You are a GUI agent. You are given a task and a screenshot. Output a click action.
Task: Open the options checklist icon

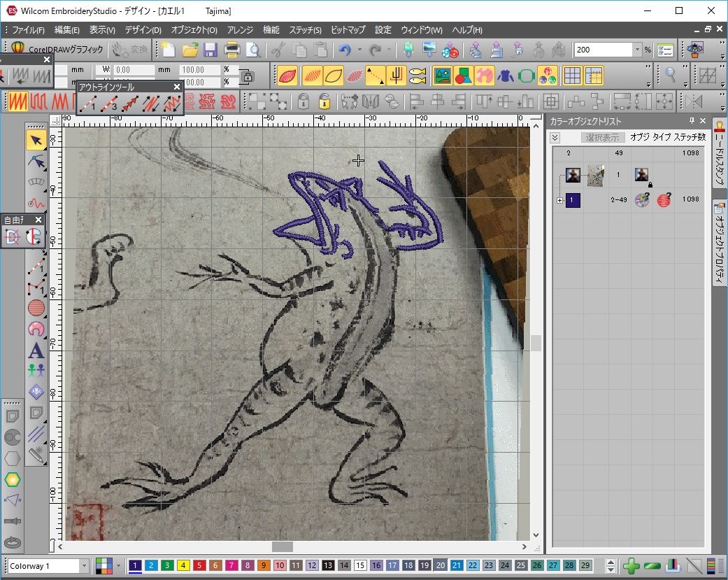pyautogui.click(x=665, y=50)
